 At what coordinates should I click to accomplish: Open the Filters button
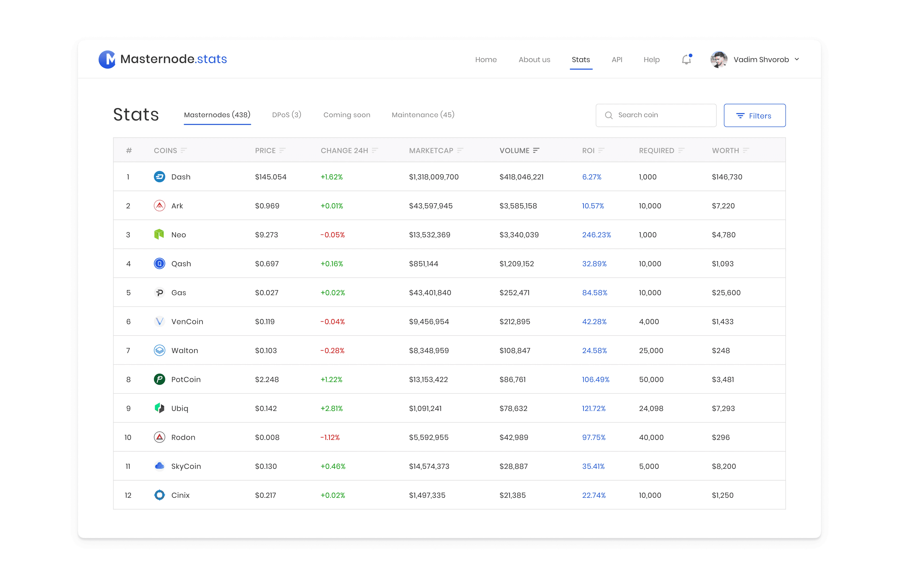(x=754, y=116)
